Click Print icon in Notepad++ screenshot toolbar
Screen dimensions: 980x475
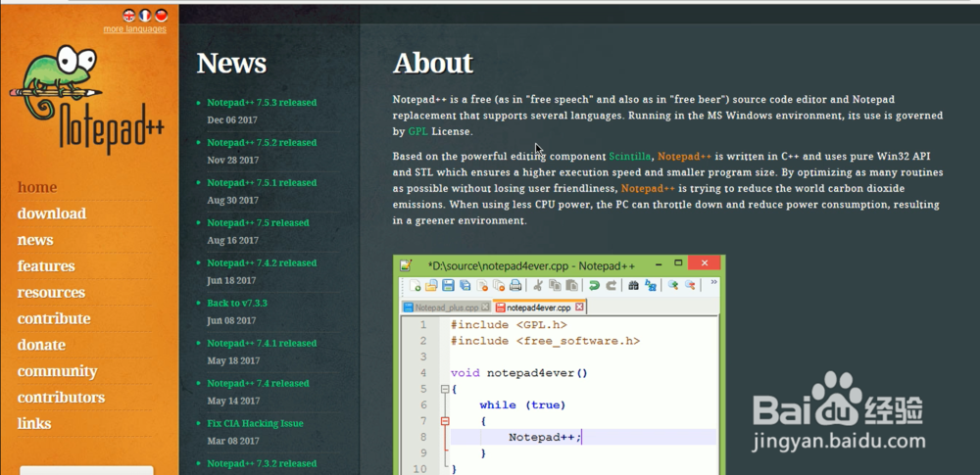pos(515,285)
